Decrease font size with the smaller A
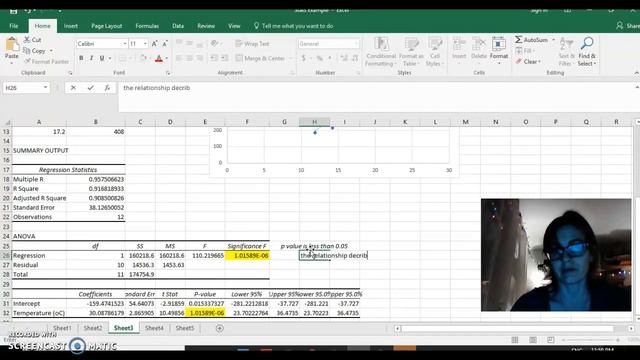 (x=165, y=44)
